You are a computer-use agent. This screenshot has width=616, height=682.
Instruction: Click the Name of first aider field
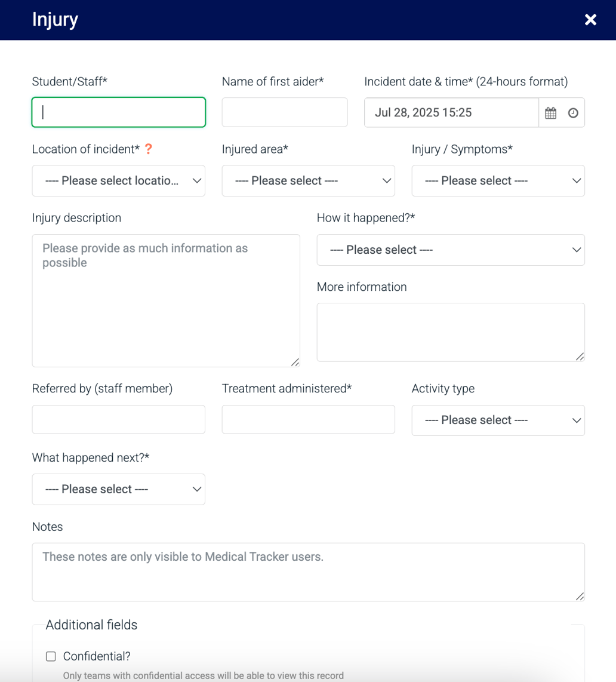pyautogui.click(x=284, y=112)
